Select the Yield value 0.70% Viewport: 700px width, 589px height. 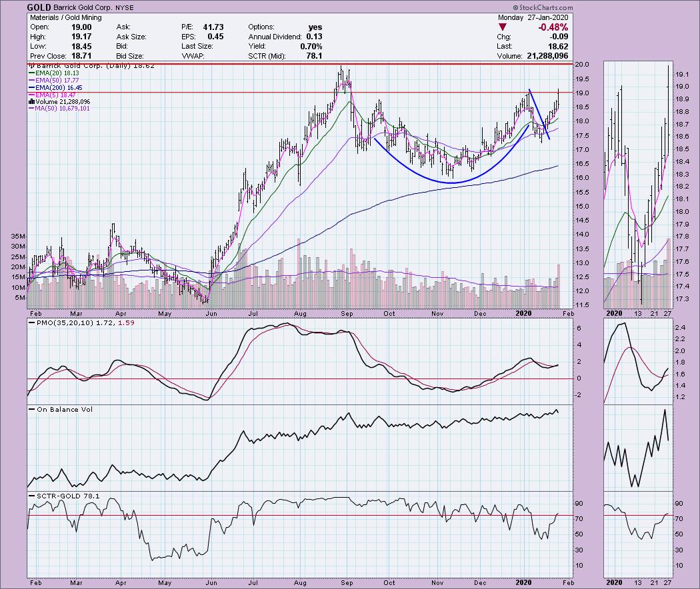point(311,47)
